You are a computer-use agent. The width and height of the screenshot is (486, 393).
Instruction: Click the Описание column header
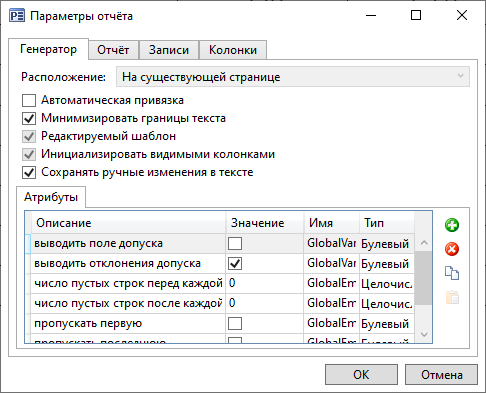tap(128, 223)
